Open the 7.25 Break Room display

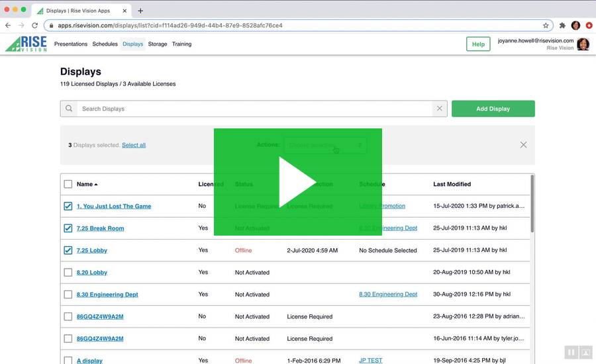point(101,228)
